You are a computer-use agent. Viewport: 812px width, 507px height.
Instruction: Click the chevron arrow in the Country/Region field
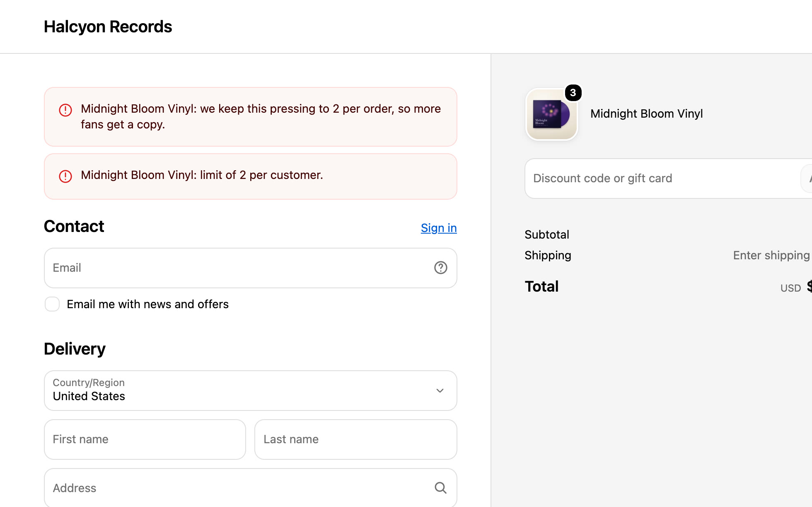click(440, 391)
